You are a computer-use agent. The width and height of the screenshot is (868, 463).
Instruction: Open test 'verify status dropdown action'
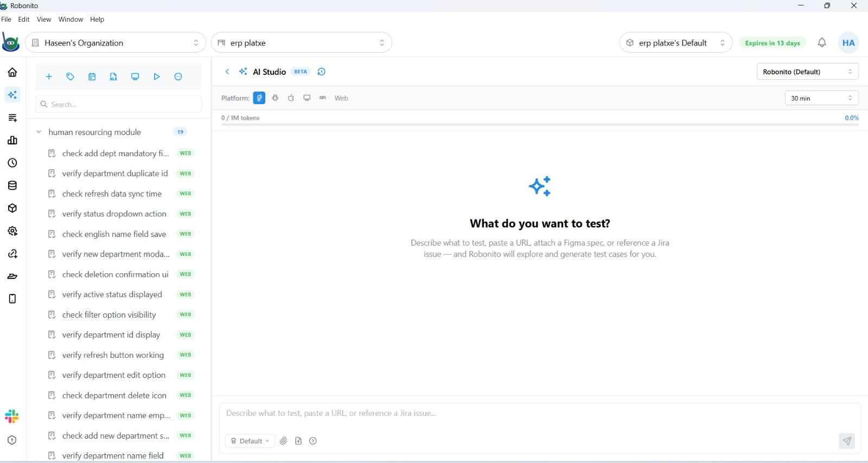(x=114, y=214)
